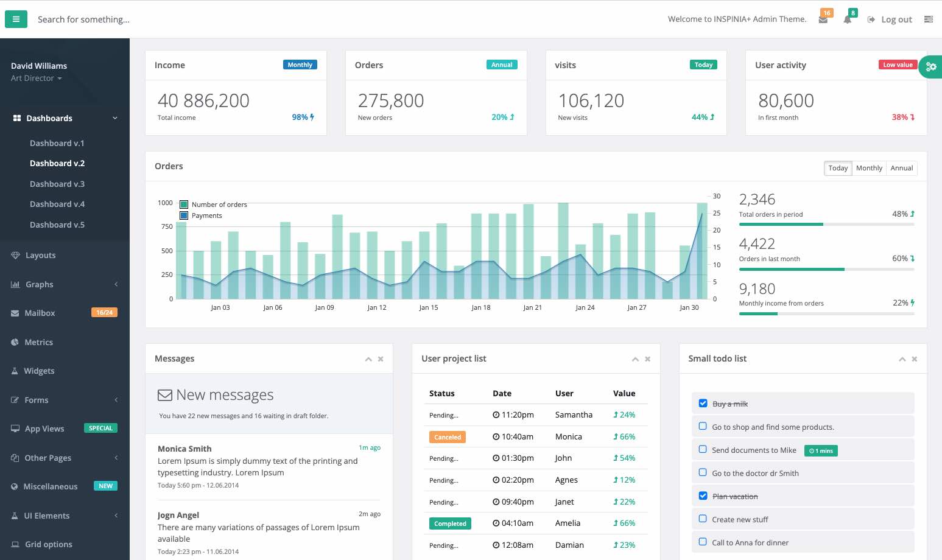Open the right sidebar tasks icon

[x=928, y=19]
